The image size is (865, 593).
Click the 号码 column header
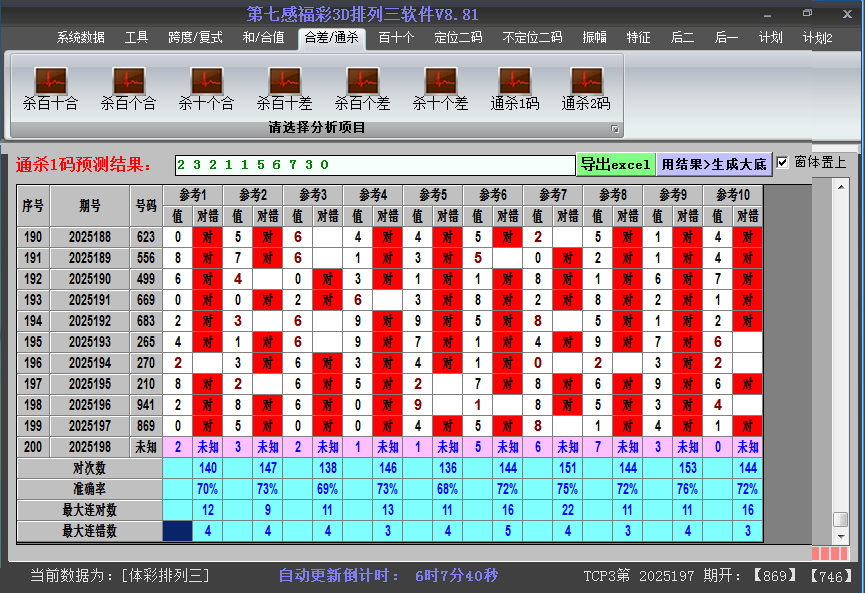coord(146,206)
